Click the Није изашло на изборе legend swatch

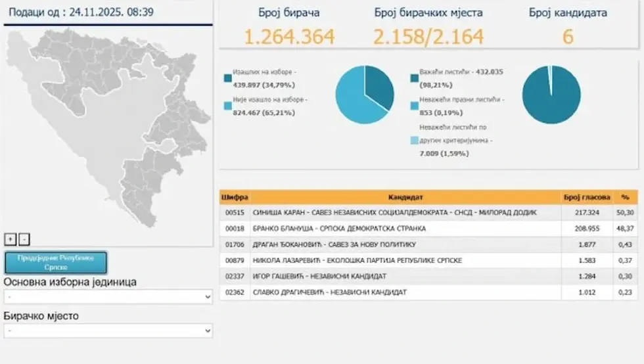click(227, 105)
